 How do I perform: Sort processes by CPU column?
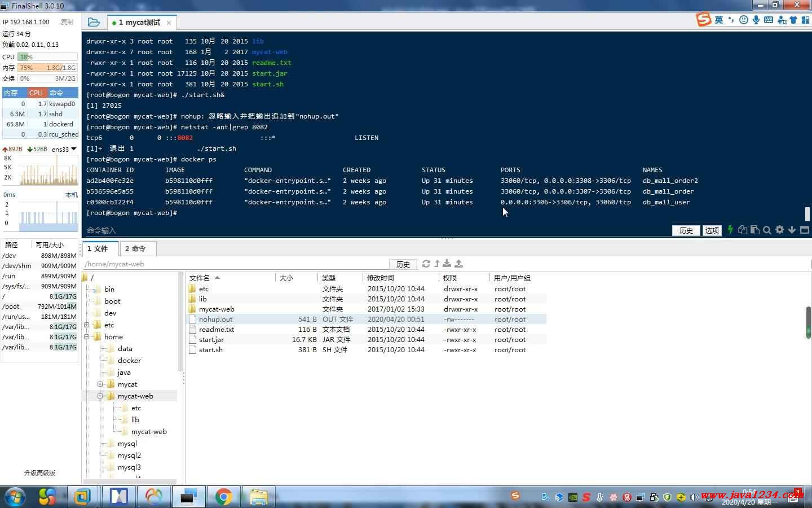[x=36, y=93]
